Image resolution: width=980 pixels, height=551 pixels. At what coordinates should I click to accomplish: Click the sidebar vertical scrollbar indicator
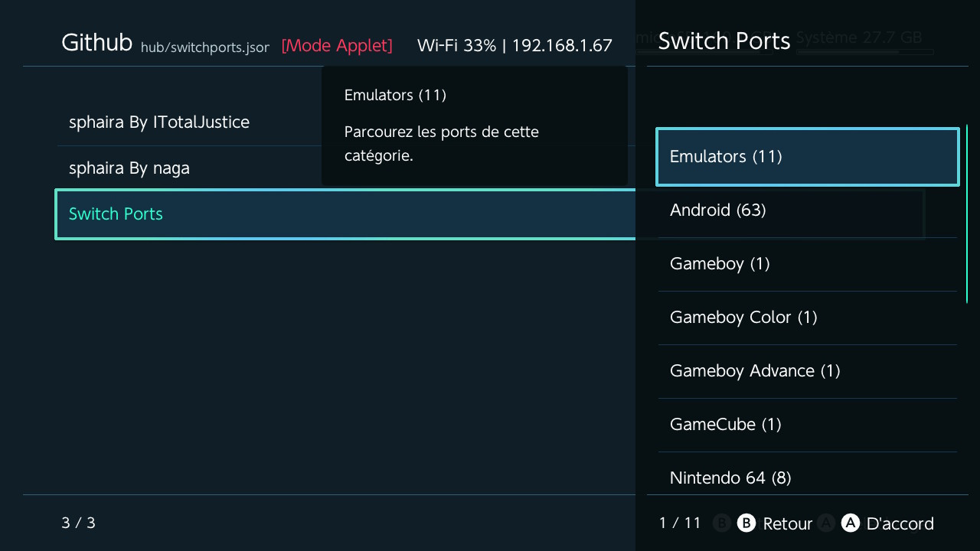[967, 214]
